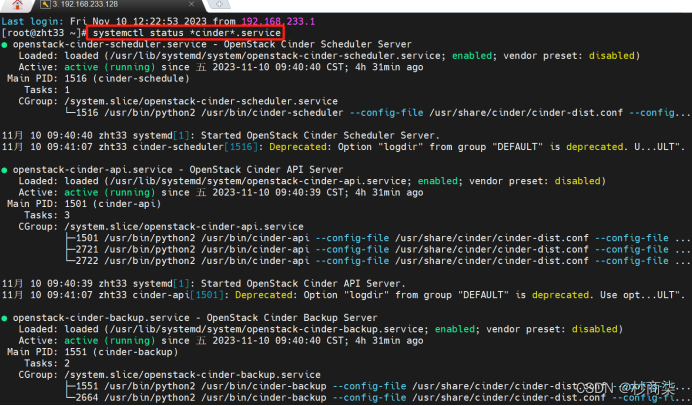The width and height of the screenshot is (692, 406).
Task: Click the systemctl status *cinder*.service command
Action: pyautogui.click(x=187, y=33)
